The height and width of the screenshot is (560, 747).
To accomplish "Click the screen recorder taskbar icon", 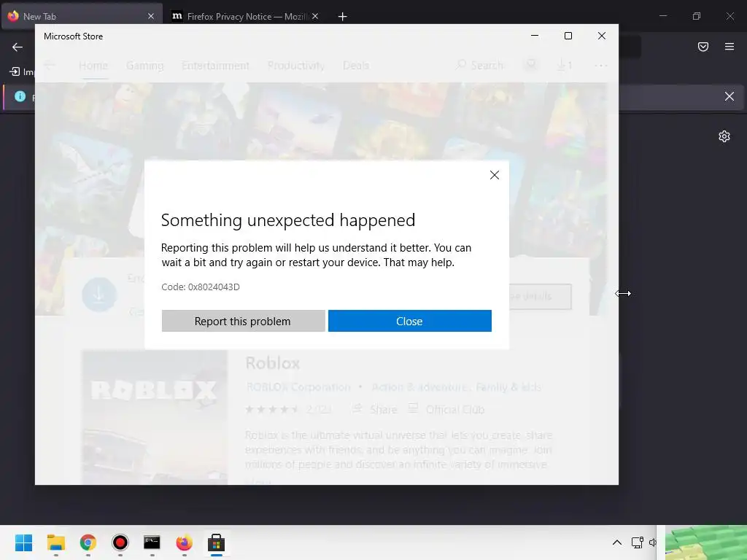I will click(x=120, y=542).
